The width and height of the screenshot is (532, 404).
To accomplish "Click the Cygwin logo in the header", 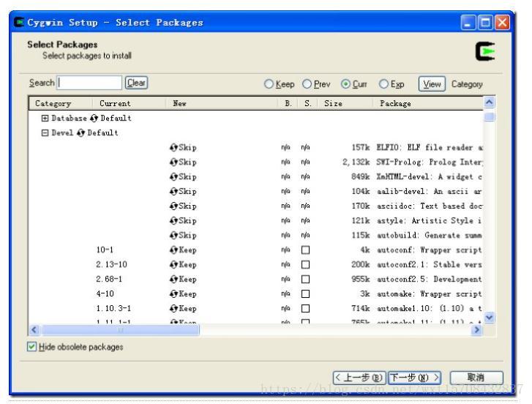I will point(485,51).
